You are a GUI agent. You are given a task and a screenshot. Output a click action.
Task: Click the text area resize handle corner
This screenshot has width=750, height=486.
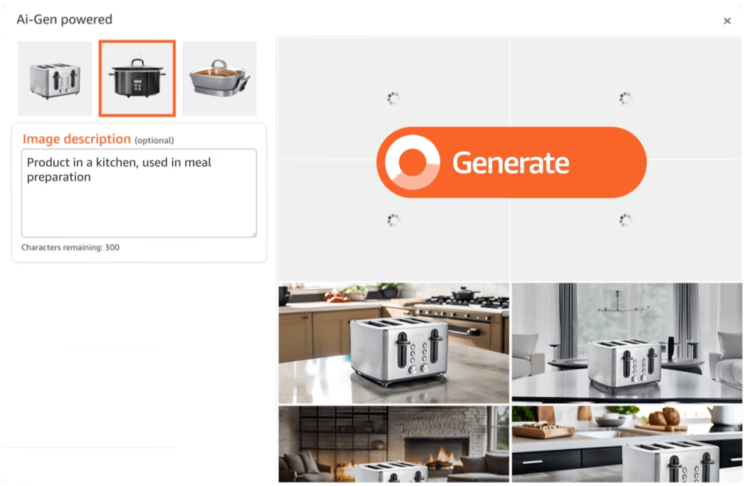[x=254, y=234]
